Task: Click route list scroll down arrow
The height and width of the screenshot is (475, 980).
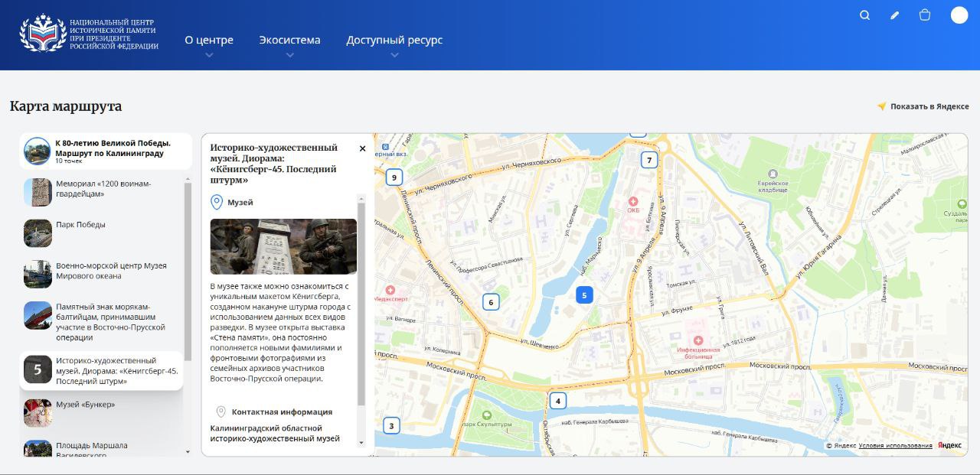Action: 188,452
